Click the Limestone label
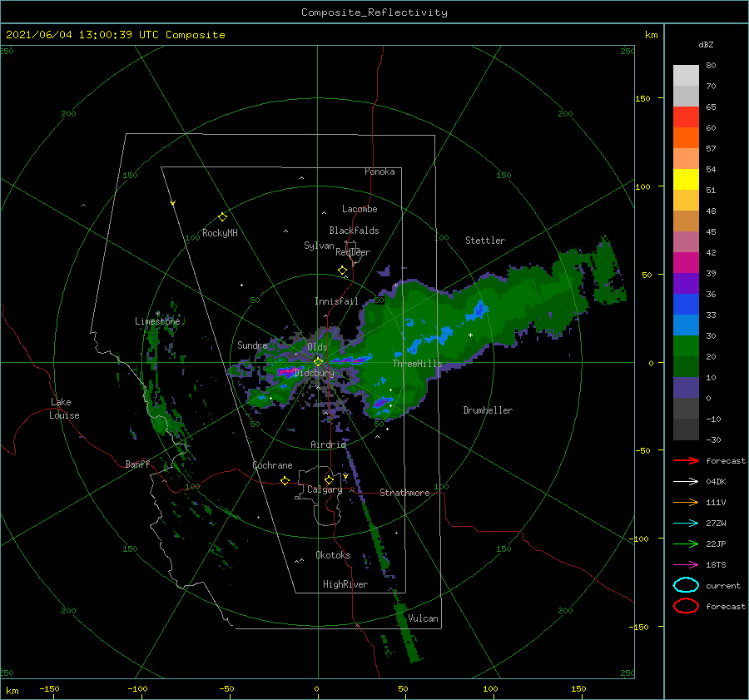The width and height of the screenshot is (749, 700). [x=157, y=321]
